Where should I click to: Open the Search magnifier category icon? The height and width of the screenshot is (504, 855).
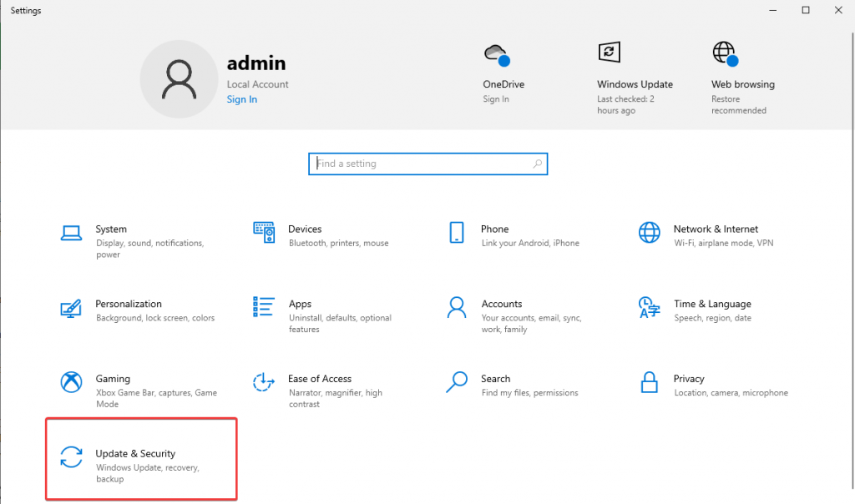(x=457, y=382)
